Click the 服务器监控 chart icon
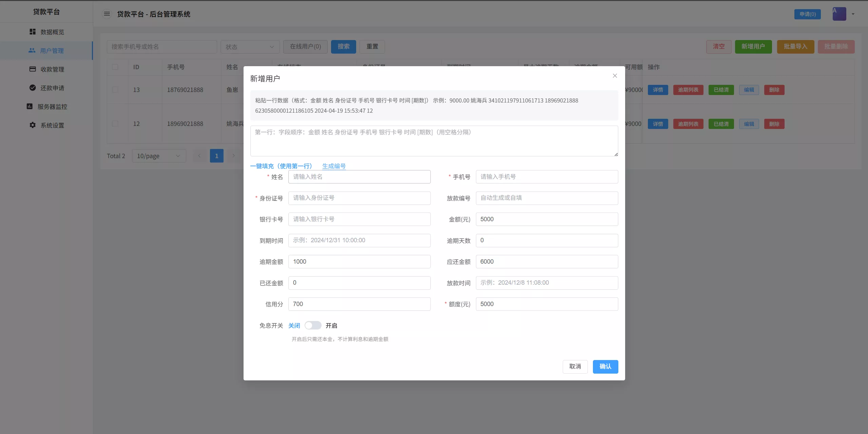The width and height of the screenshot is (868, 434). (30, 106)
